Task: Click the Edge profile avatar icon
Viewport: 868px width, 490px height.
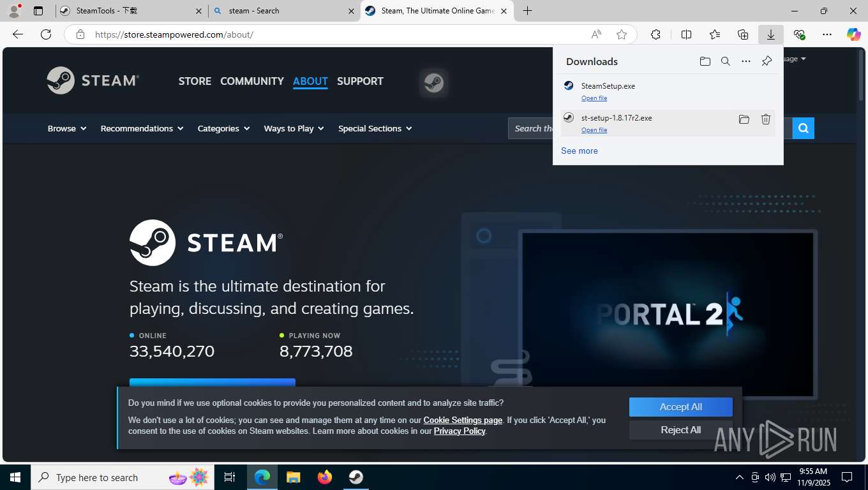Action: coord(14,10)
